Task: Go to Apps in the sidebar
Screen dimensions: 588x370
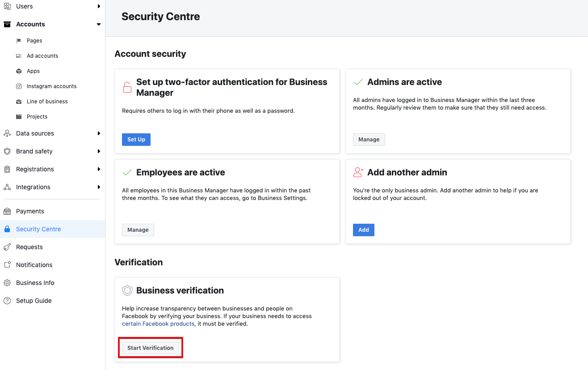Action: point(33,71)
